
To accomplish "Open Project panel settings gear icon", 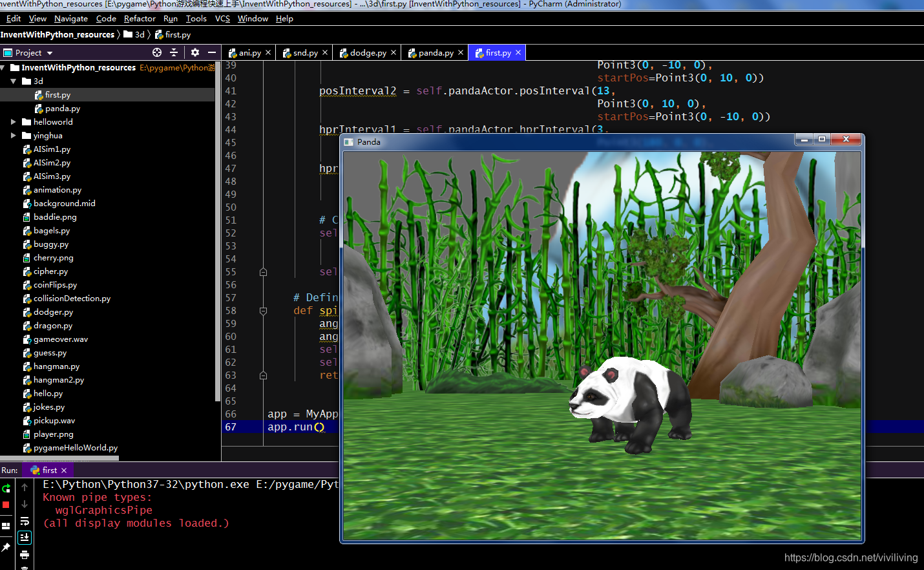I will click(195, 52).
